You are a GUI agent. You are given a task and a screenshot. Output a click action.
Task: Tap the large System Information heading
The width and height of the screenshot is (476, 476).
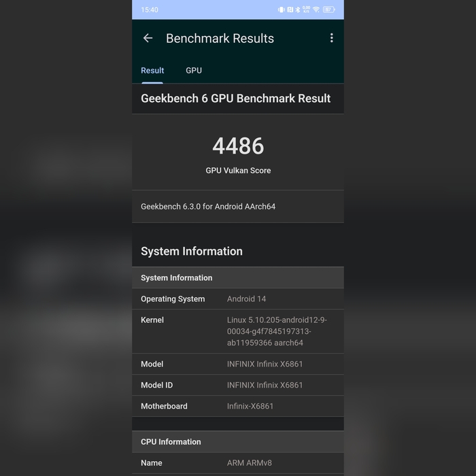192,252
